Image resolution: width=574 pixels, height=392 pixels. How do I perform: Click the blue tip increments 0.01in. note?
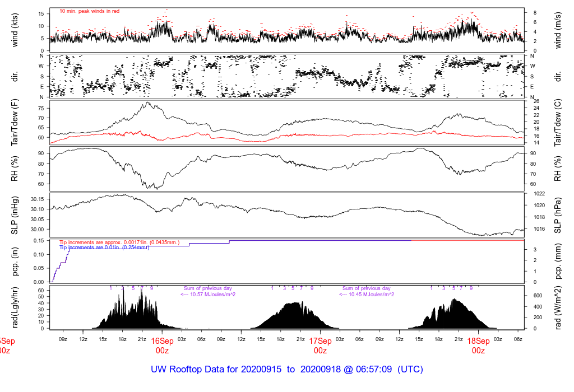pyautogui.click(x=104, y=248)
